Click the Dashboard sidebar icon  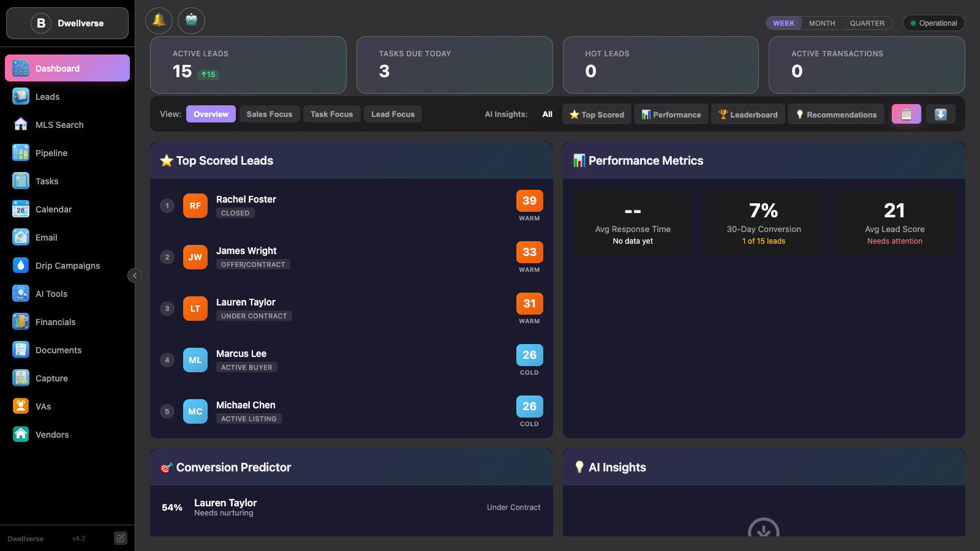21,69
